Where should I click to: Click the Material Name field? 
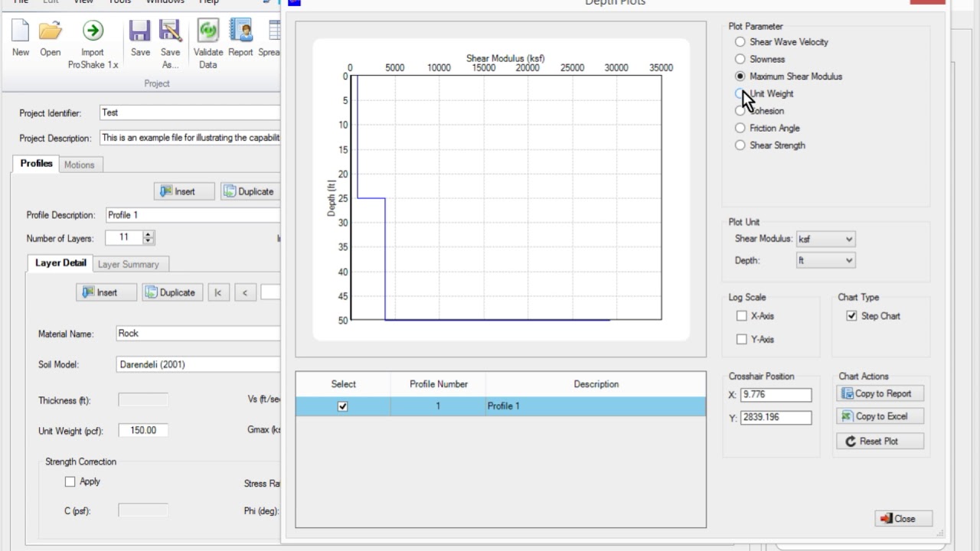(198, 334)
